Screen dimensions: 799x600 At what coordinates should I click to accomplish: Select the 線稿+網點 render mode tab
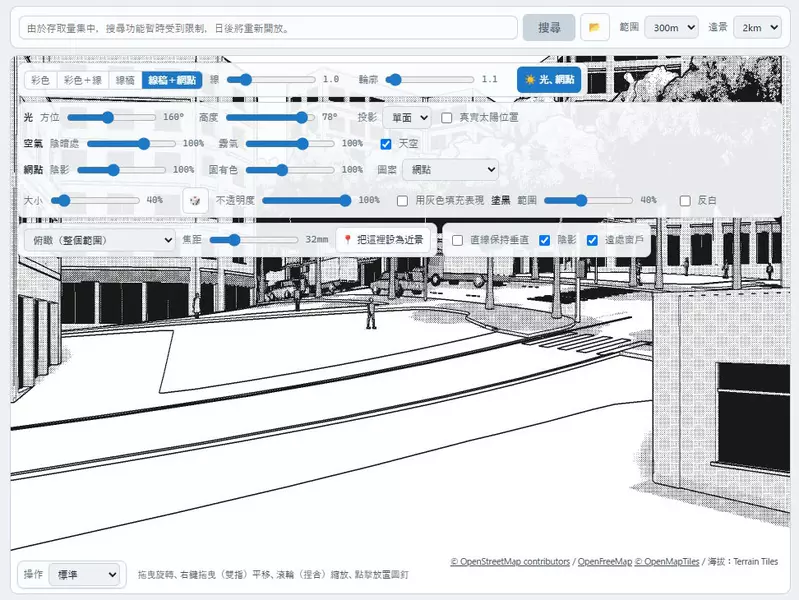pos(172,80)
